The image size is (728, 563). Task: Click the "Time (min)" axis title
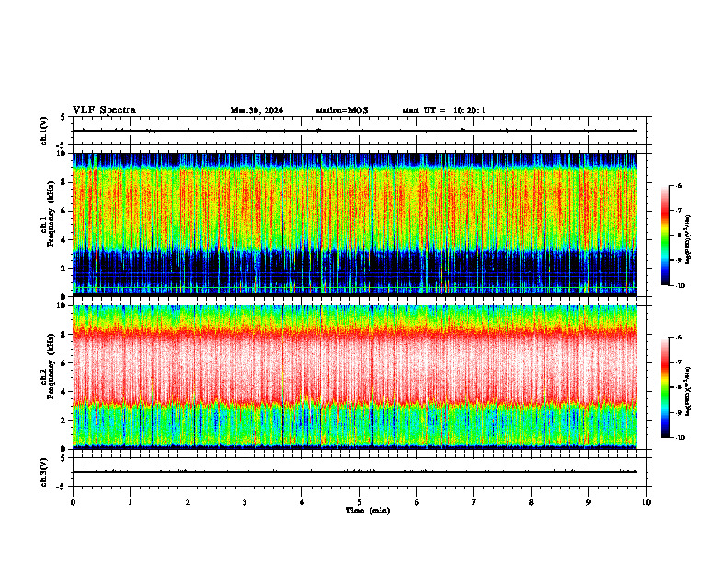368,511
